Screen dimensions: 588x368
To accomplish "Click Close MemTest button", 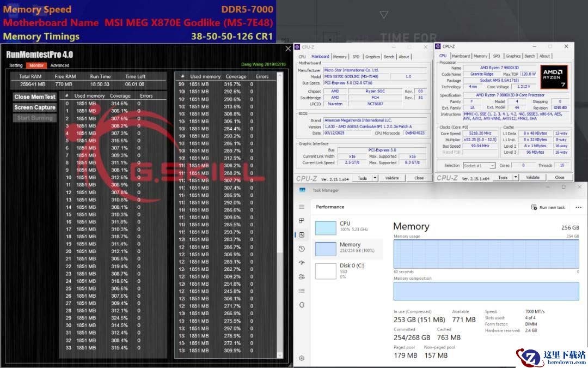I will click(x=35, y=97).
